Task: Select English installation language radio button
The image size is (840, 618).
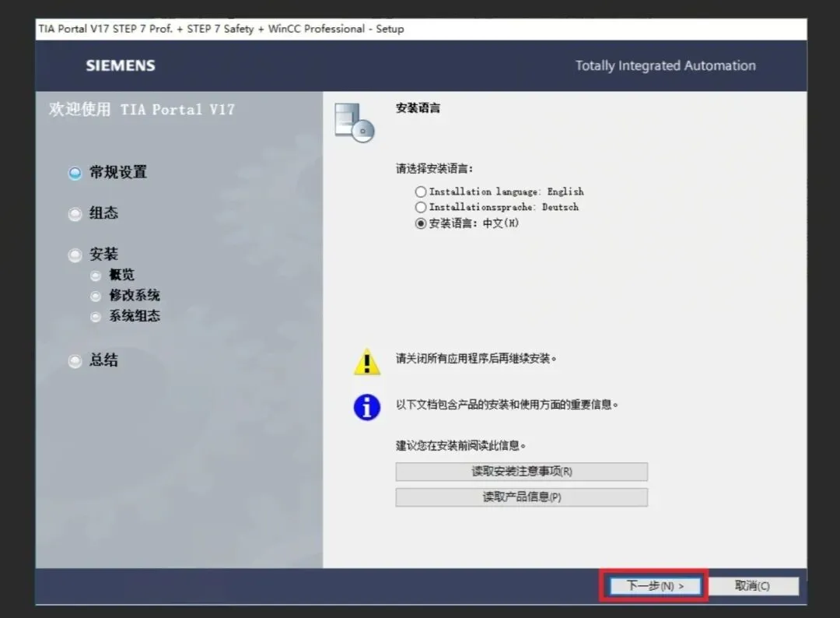Action: (421, 191)
